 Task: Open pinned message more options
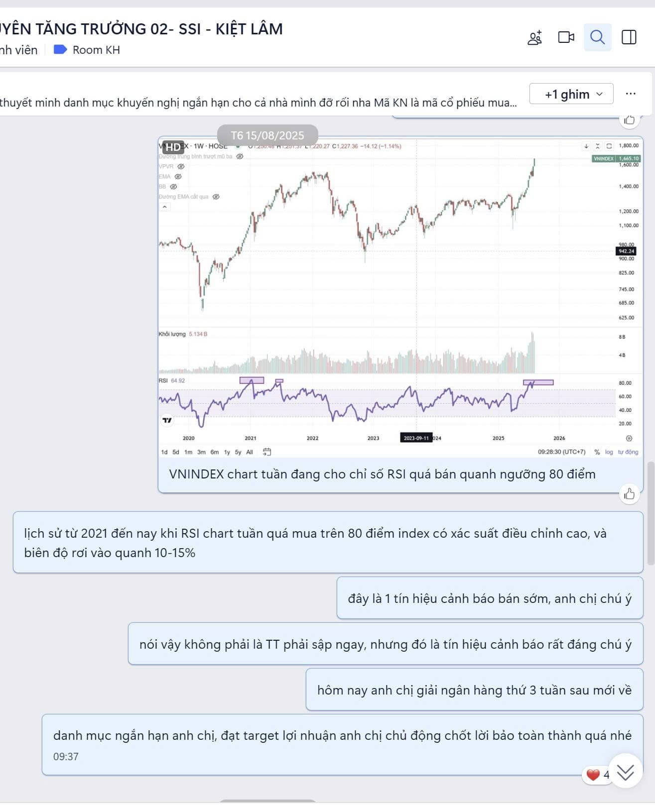[x=631, y=94]
